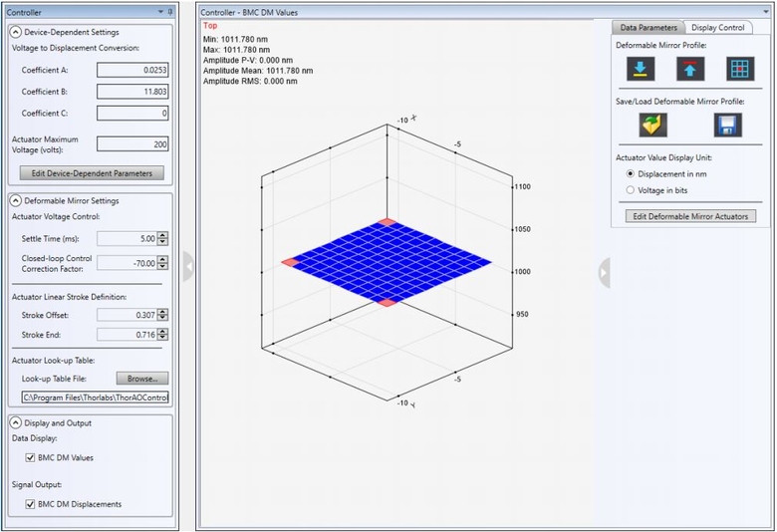Click Edit Device-Dependent Parameters button
Screen dimensions: 777x532
pyautogui.click(x=92, y=173)
